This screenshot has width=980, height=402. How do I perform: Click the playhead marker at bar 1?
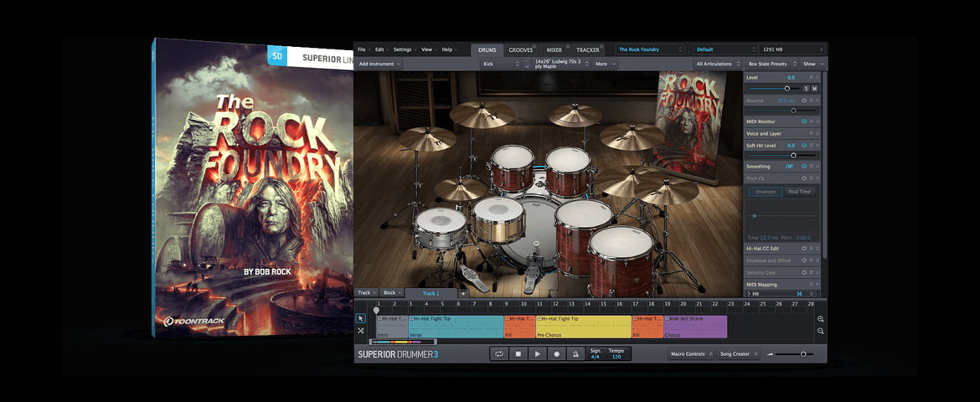pyautogui.click(x=376, y=310)
